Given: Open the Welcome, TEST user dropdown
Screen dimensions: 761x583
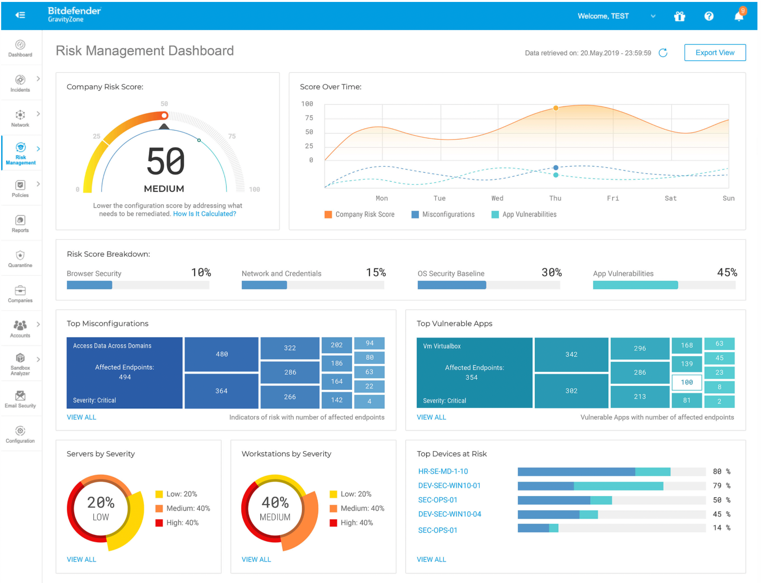Looking at the screenshot, I should pyautogui.click(x=616, y=16).
